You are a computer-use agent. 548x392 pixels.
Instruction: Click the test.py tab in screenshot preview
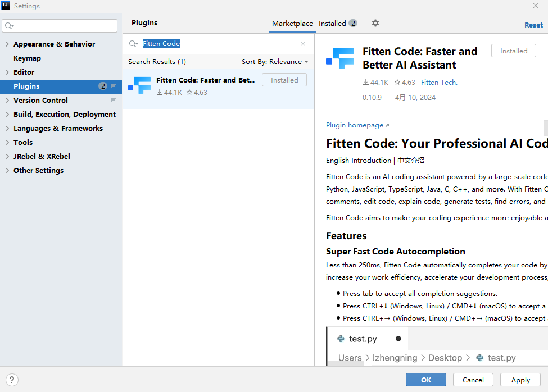(x=367, y=339)
